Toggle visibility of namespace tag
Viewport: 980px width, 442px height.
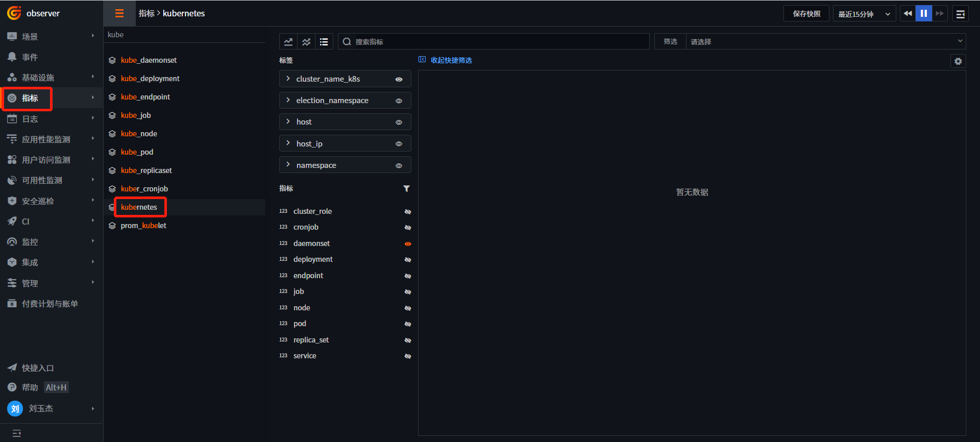click(x=399, y=166)
